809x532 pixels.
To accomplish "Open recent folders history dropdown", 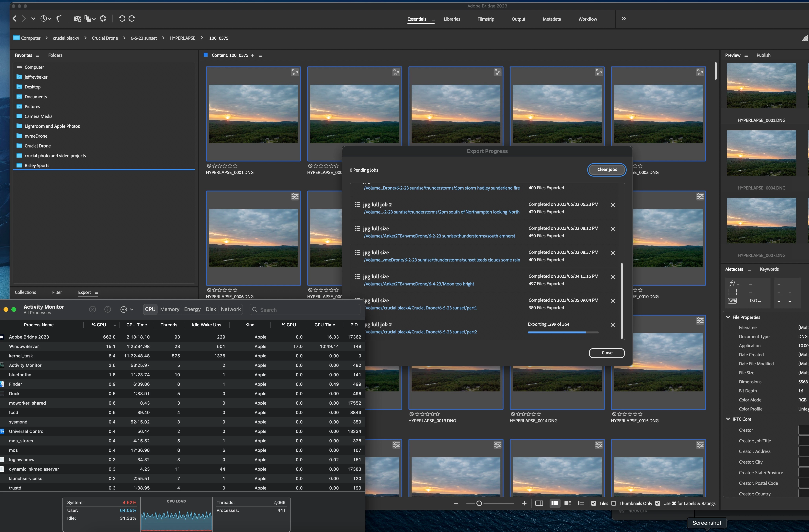I will click(x=46, y=19).
